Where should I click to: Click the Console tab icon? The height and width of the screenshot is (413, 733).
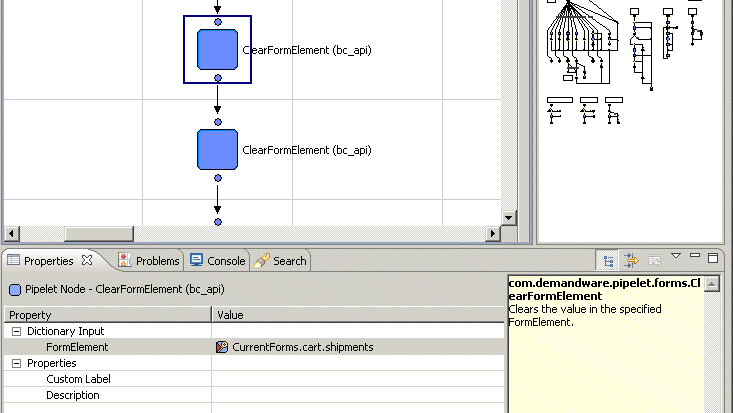(x=196, y=261)
